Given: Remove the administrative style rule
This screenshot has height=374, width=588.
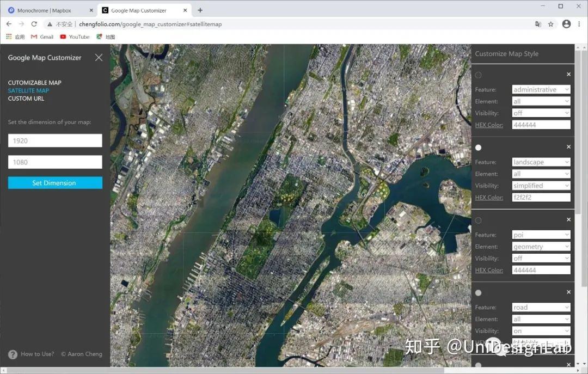Looking at the screenshot, I should pyautogui.click(x=568, y=74).
